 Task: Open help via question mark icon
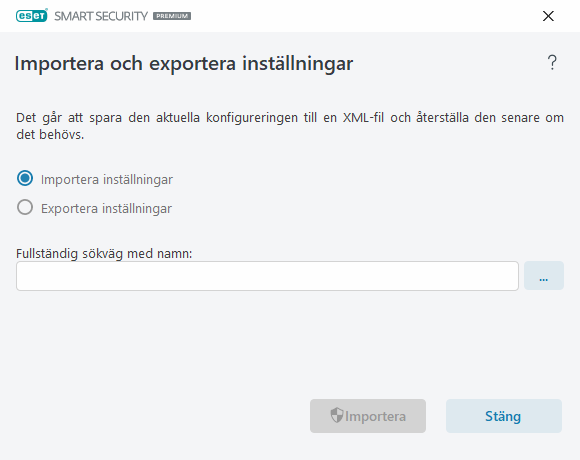pos(552,62)
